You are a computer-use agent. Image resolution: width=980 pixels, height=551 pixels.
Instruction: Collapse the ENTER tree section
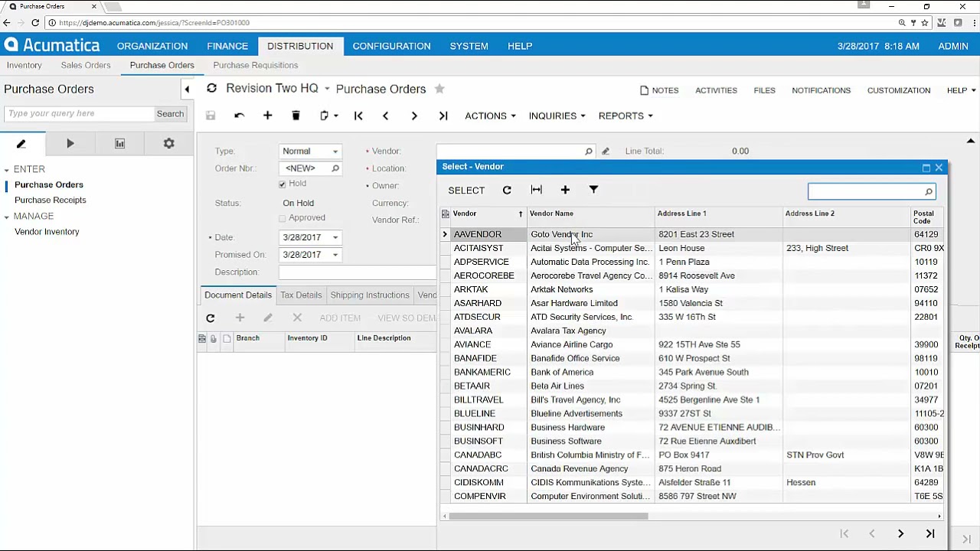coord(6,170)
